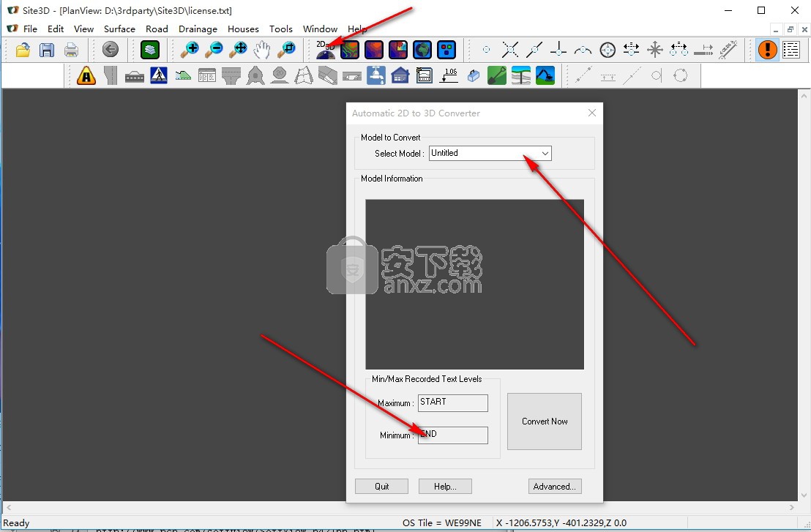Close the Automatic 2D to 3D Converter dialog
Viewport: 811px width, 532px height.
[592, 113]
